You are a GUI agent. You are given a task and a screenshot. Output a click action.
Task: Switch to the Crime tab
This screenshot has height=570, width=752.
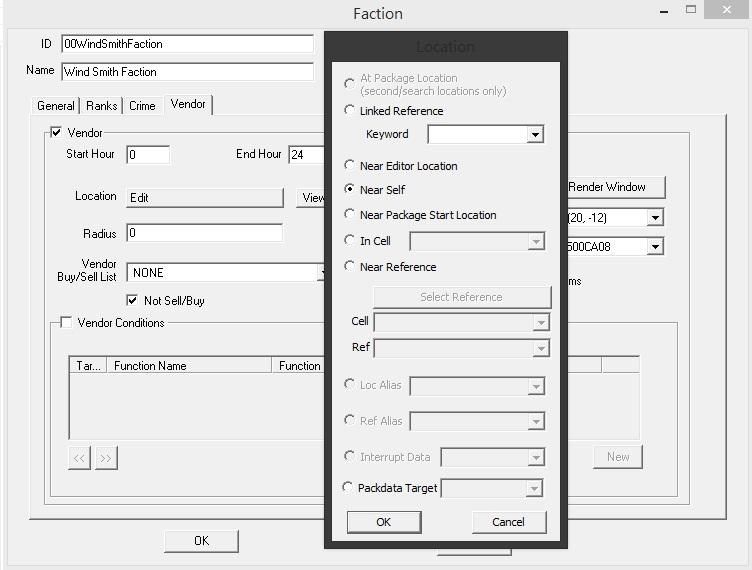[x=142, y=105]
